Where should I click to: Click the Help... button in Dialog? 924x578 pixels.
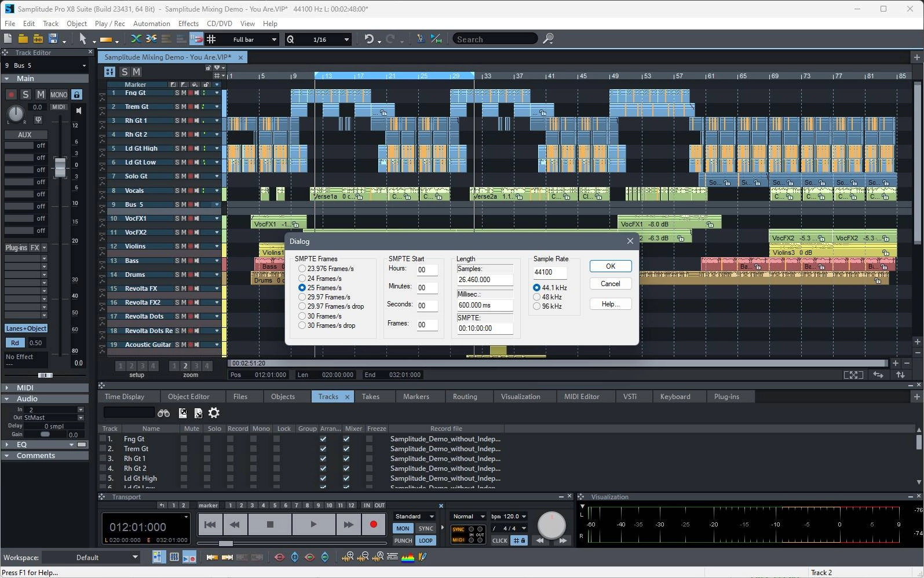pos(611,304)
